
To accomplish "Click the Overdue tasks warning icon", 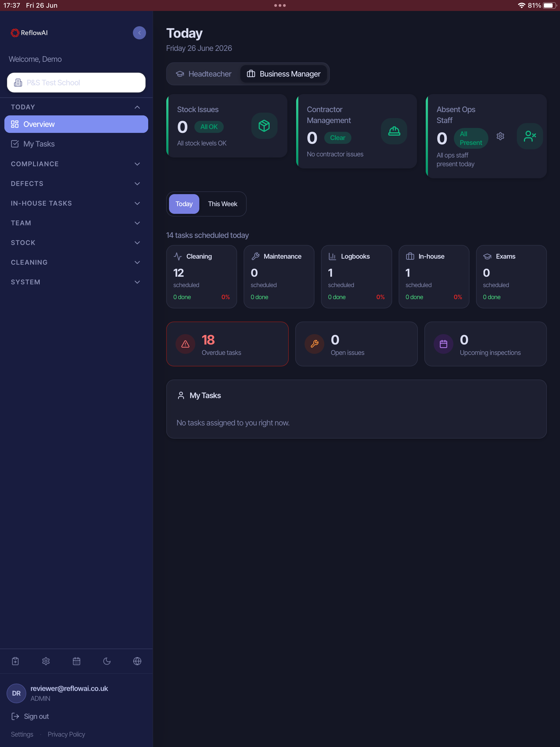I will [x=185, y=344].
